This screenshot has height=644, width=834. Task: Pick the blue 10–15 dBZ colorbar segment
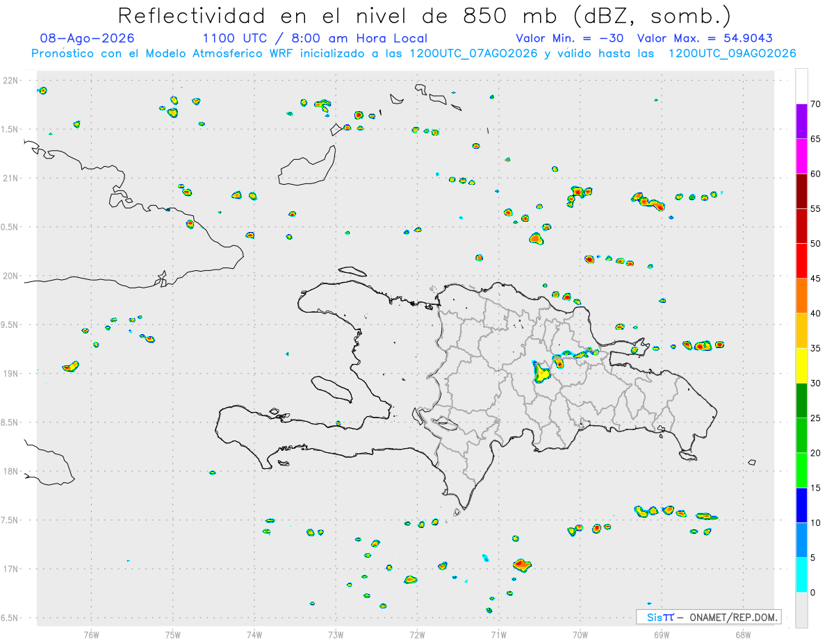tap(801, 505)
